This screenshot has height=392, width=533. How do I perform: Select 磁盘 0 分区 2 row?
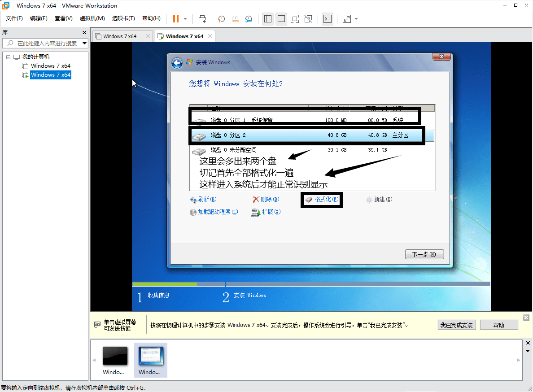pyautogui.click(x=312, y=135)
